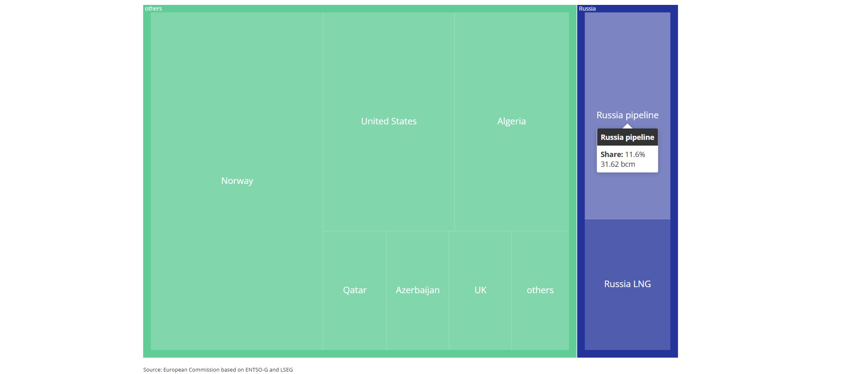Click the 31.62 bcm tooltip value
The image size is (868, 374).
point(618,164)
